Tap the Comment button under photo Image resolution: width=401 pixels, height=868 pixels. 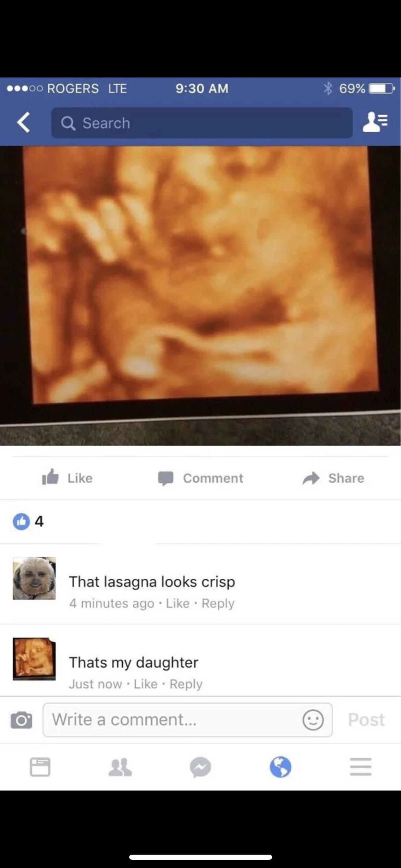[200, 478]
